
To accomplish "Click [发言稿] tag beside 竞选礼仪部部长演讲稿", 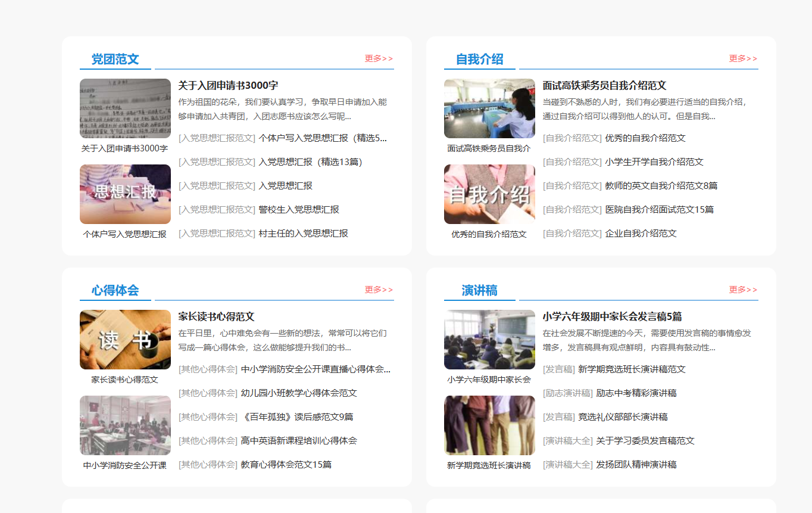I will 558,417.
